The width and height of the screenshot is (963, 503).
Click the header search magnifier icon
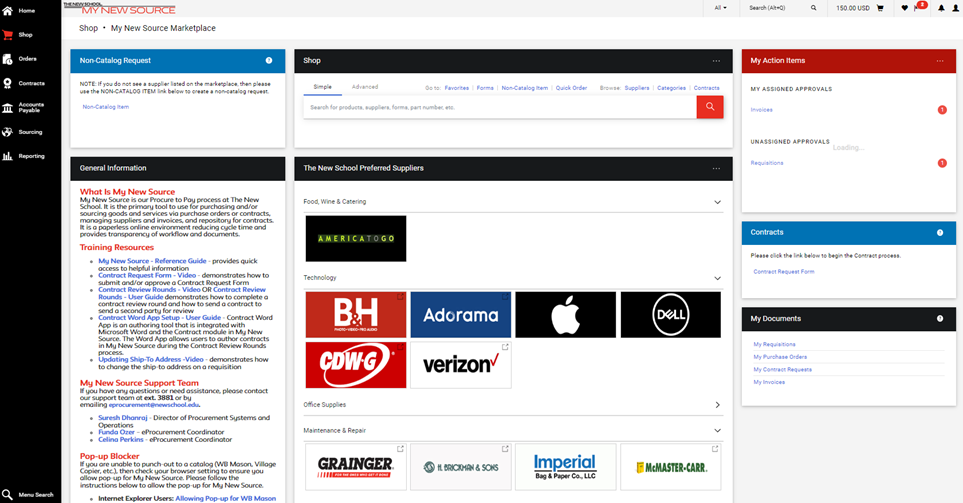pyautogui.click(x=813, y=8)
